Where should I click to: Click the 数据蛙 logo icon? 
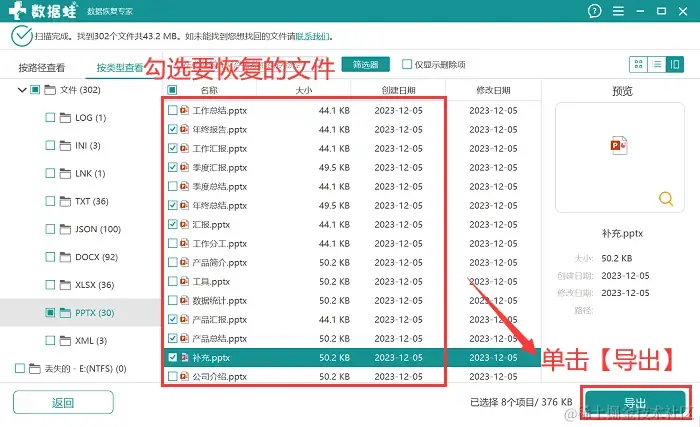pos(17,10)
